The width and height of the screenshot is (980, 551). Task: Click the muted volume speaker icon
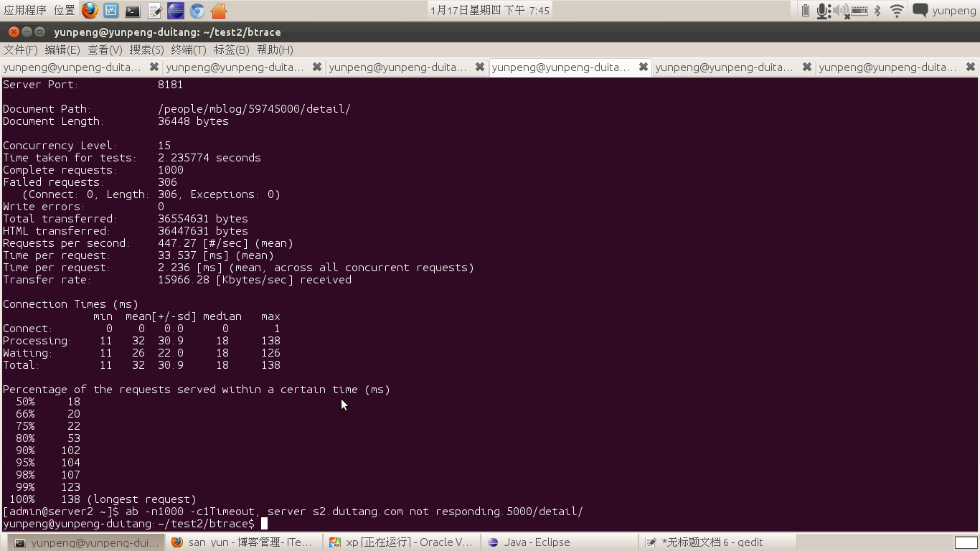(841, 10)
